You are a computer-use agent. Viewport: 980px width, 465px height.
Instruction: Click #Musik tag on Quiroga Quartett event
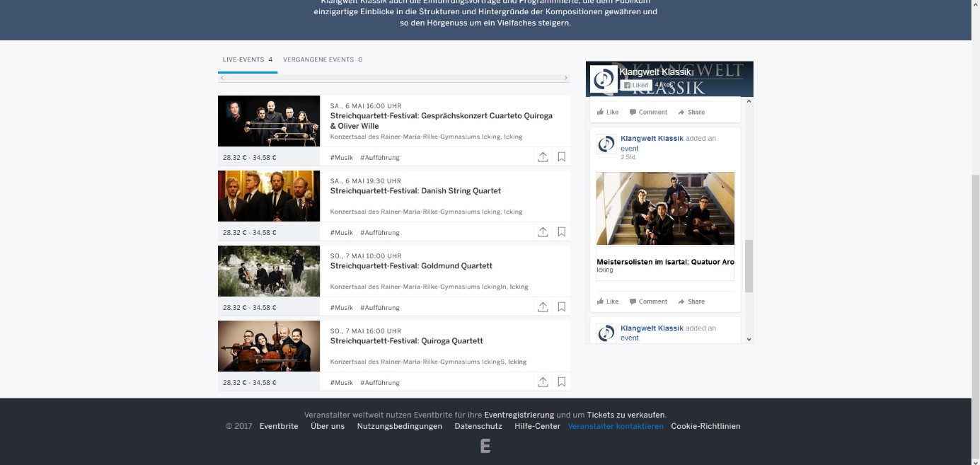[342, 383]
